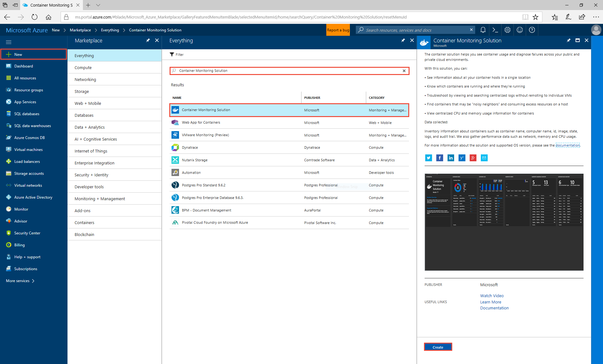Click the Help question mark icon
The height and width of the screenshot is (364, 603).
coord(532,30)
